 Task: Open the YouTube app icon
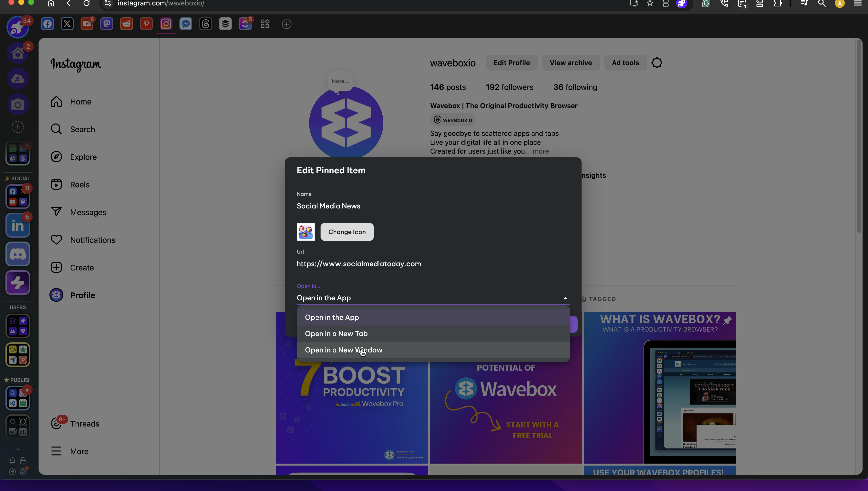87,24
